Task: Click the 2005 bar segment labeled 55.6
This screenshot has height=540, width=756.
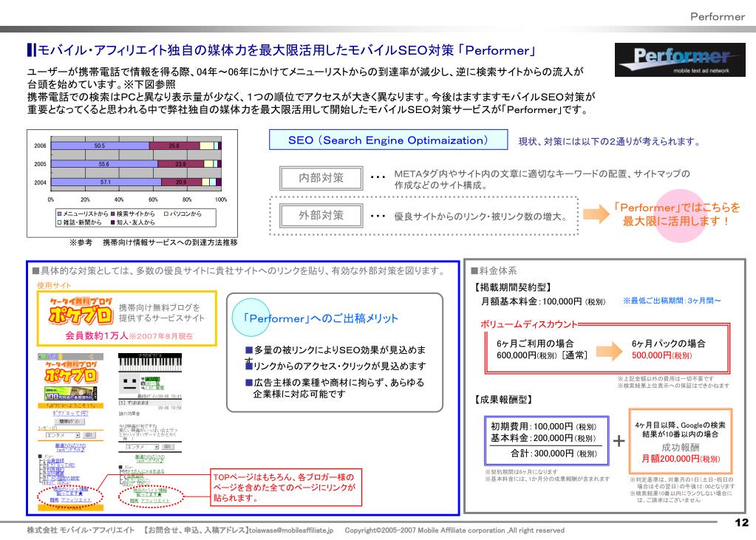Action: 104,164
